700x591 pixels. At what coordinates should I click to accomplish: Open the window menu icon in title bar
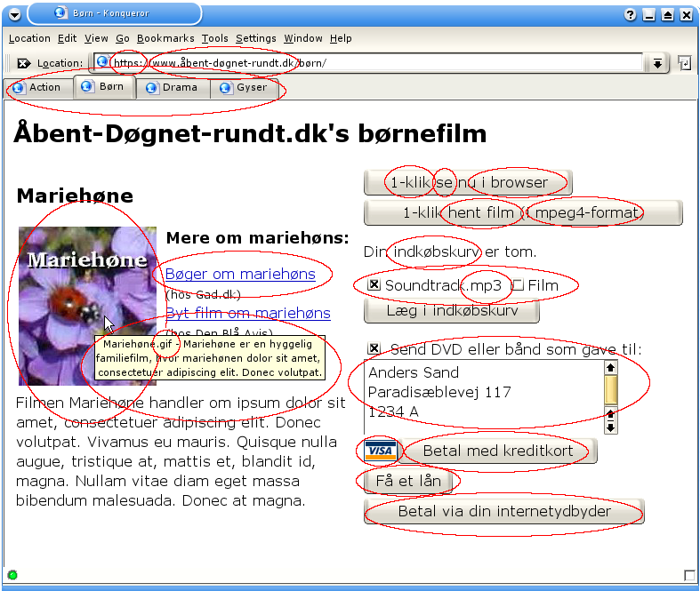click(15, 15)
